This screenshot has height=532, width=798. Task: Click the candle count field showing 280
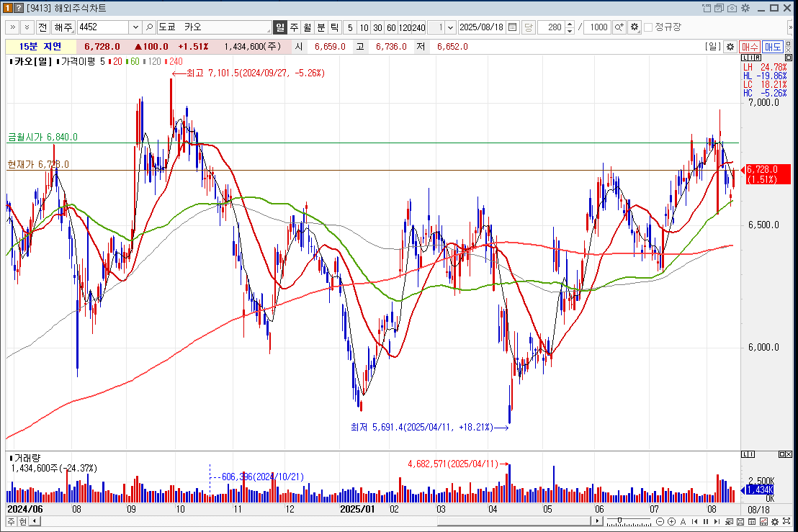[x=553, y=27]
